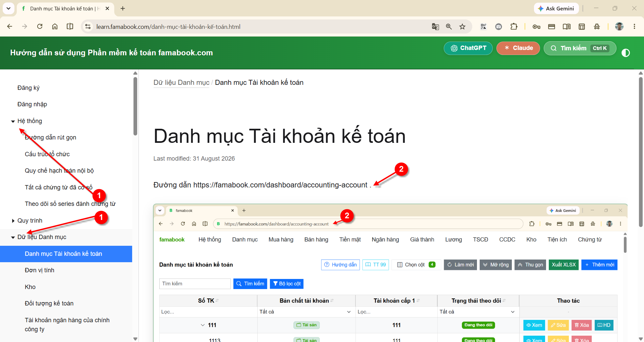Viewport: 644px width, 342px height.
Task: Open translate page icon in address bar
Action: pos(435,26)
